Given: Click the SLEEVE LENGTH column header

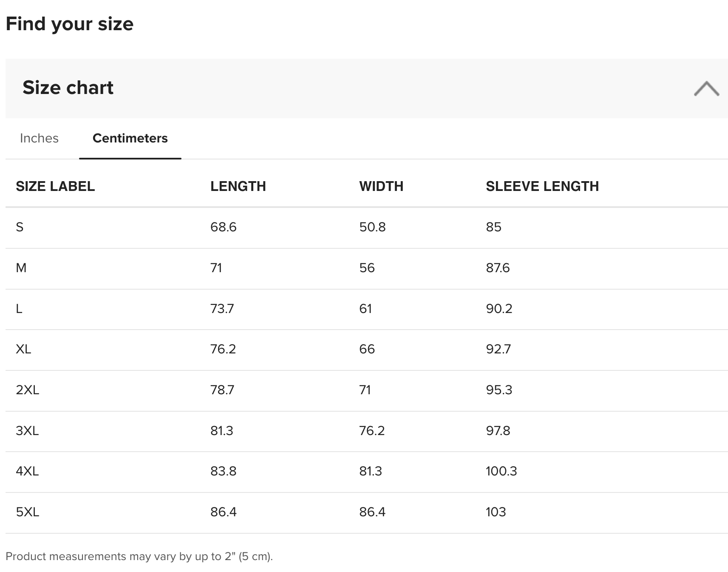Looking at the screenshot, I should (x=542, y=186).
